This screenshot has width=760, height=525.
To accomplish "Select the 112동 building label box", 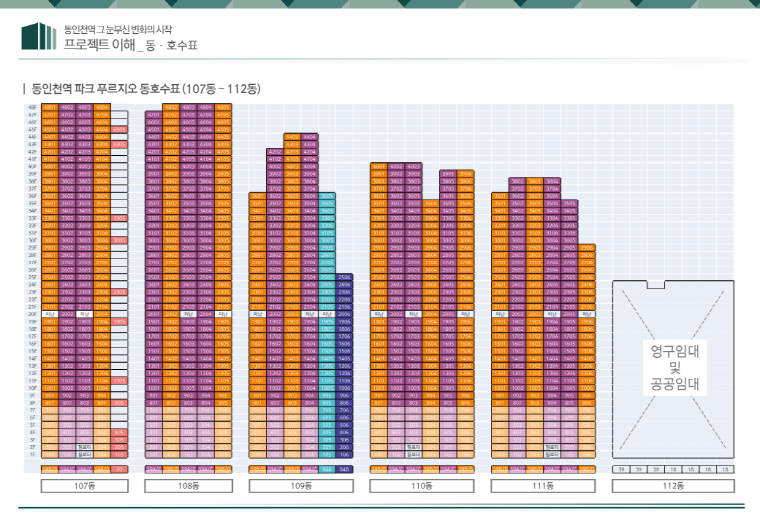I will [x=672, y=486].
